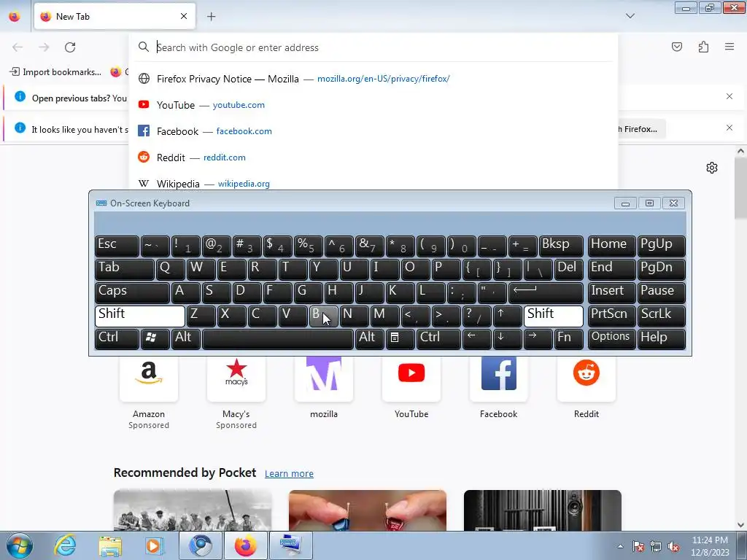
Task: Open the Save to Pocket icon
Action: coord(676,47)
